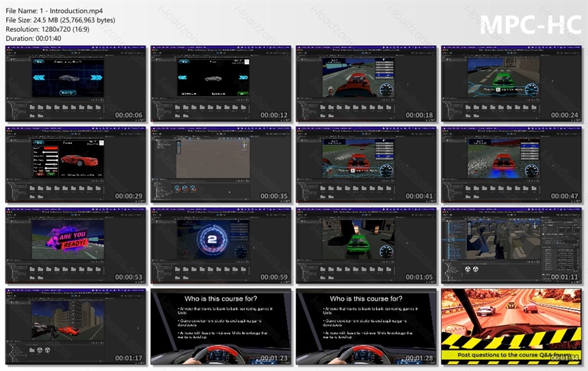Open the frame stamped 00:01:05
The height and width of the screenshot is (371, 588).
pyautogui.click(x=366, y=245)
